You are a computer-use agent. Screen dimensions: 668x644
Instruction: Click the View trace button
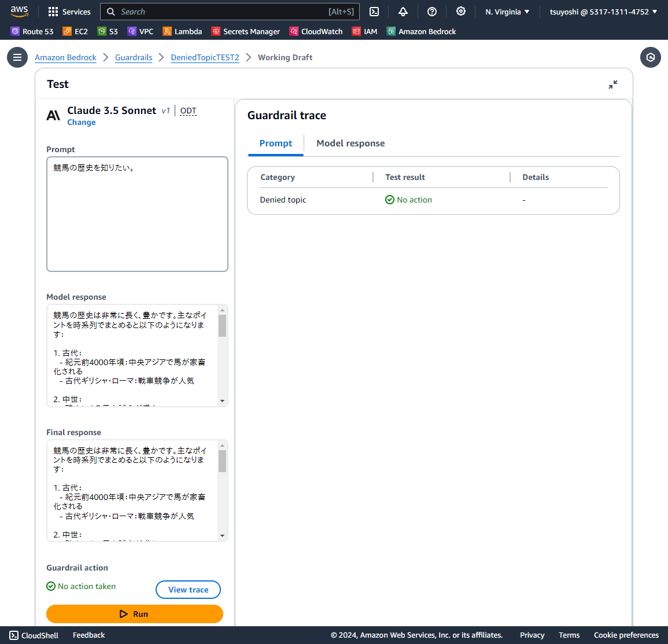(189, 590)
